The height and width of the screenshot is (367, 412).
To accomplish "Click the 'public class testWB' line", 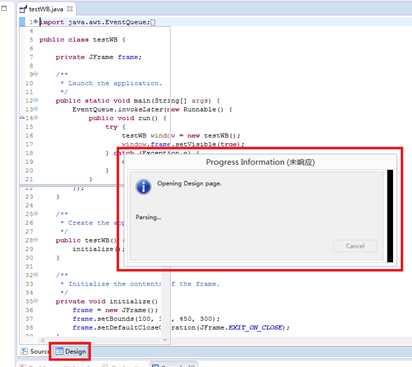I will click(82, 40).
